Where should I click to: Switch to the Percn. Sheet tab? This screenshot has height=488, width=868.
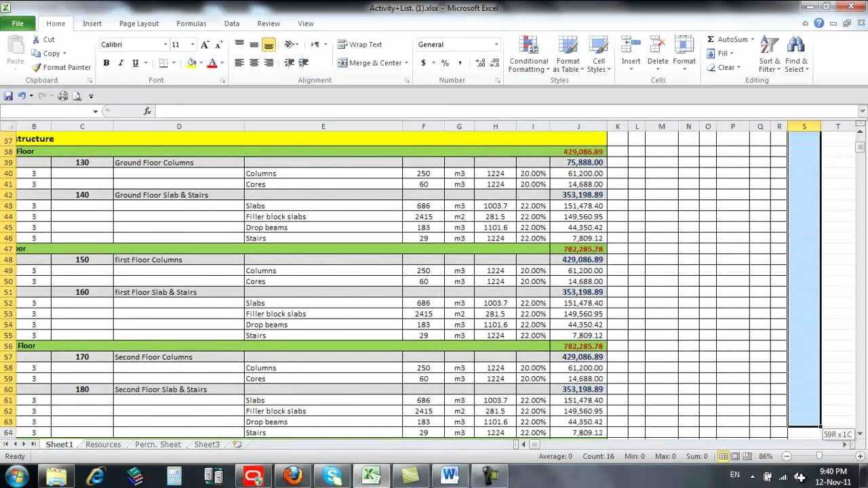(x=157, y=444)
